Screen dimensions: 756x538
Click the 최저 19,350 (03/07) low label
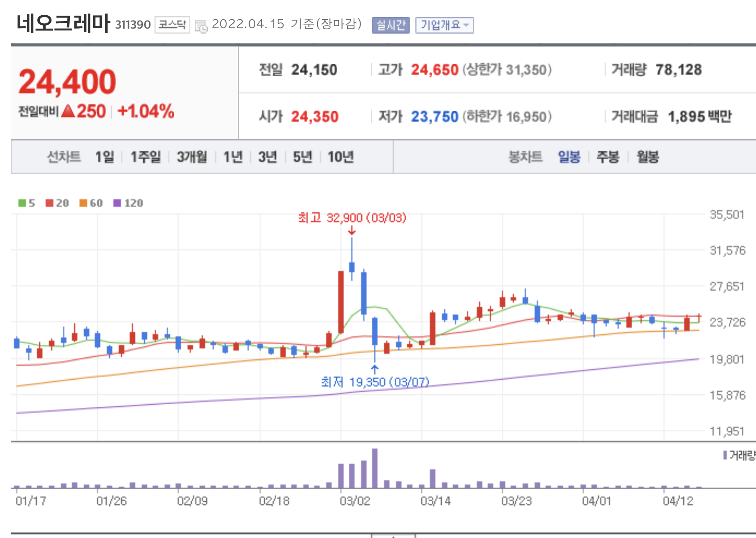[x=375, y=382]
